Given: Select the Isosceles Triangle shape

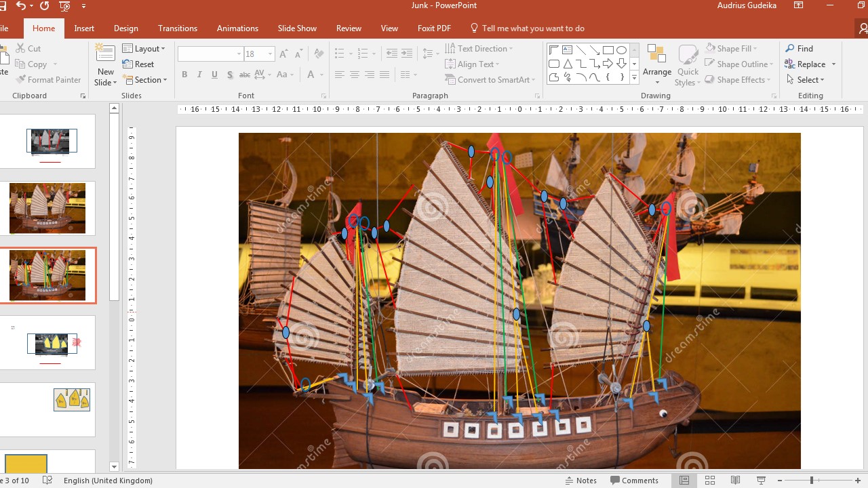Looking at the screenshot, I should pos(567,64).
